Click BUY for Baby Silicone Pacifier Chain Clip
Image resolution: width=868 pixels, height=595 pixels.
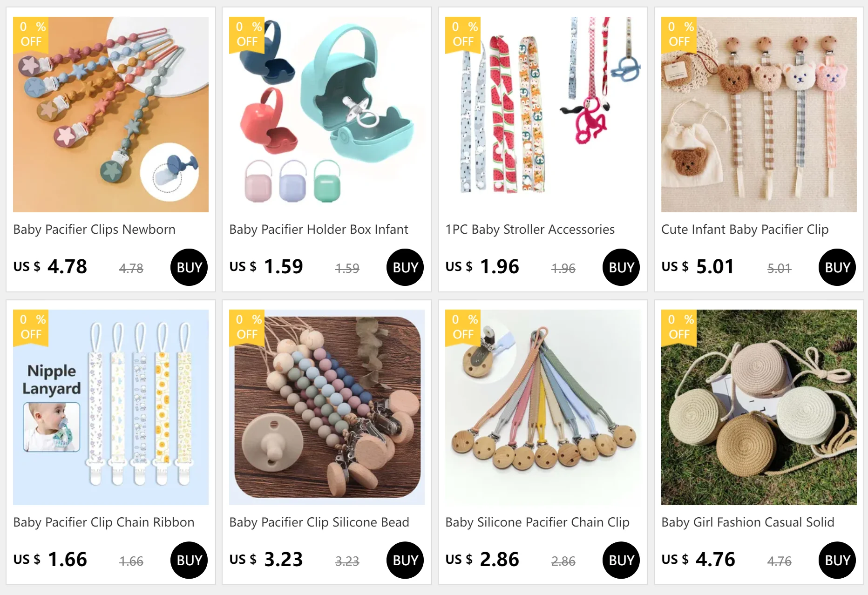coord(621,560)
